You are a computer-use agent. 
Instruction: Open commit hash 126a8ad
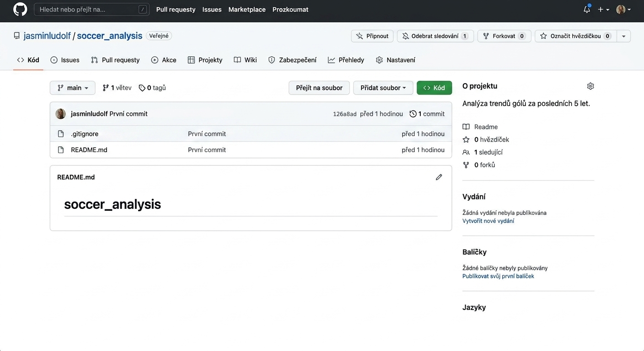[344, 114]
